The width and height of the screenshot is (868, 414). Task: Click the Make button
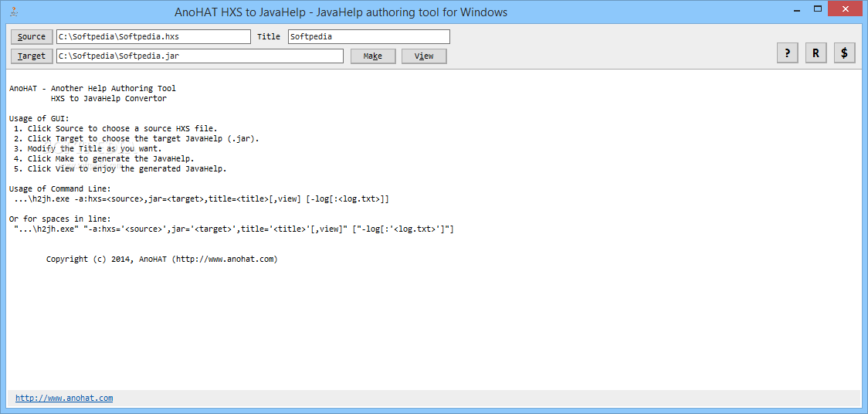point(373,56)
